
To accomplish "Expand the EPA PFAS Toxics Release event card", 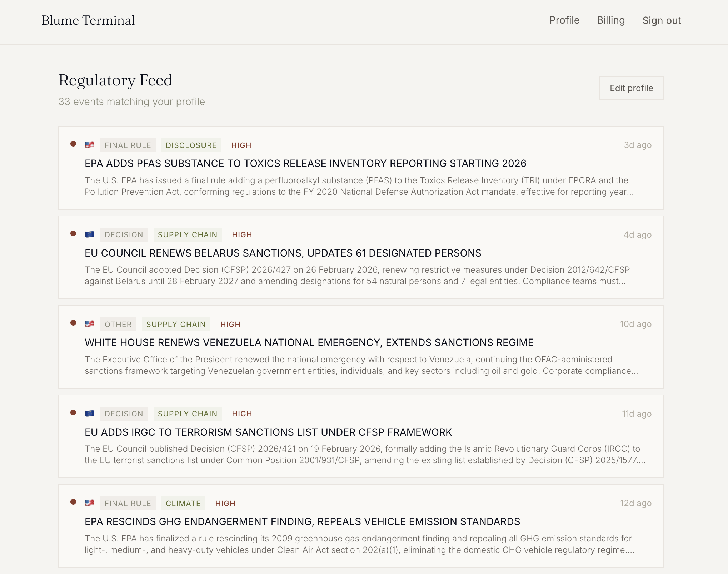I will tap(305, 163).
